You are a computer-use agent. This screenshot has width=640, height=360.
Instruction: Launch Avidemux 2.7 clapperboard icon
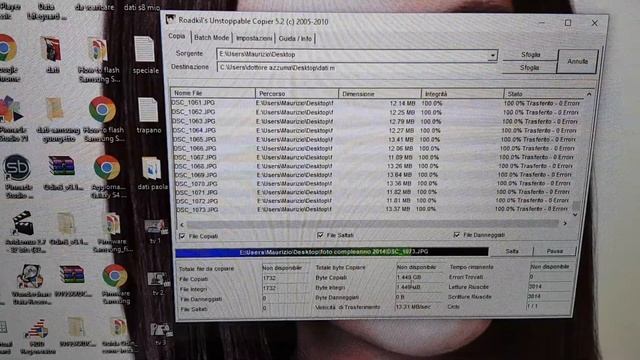(23, 223)
